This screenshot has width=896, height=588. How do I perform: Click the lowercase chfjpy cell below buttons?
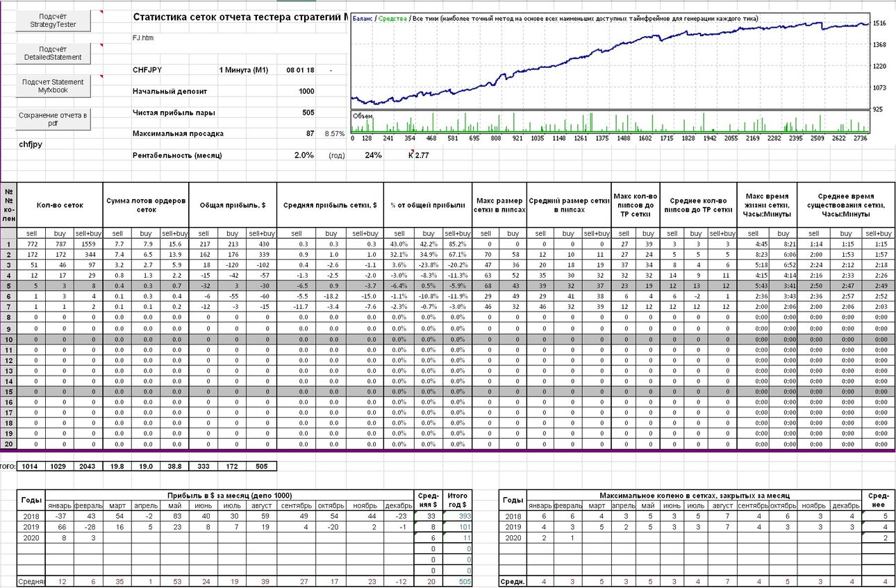tap(31, 144)
